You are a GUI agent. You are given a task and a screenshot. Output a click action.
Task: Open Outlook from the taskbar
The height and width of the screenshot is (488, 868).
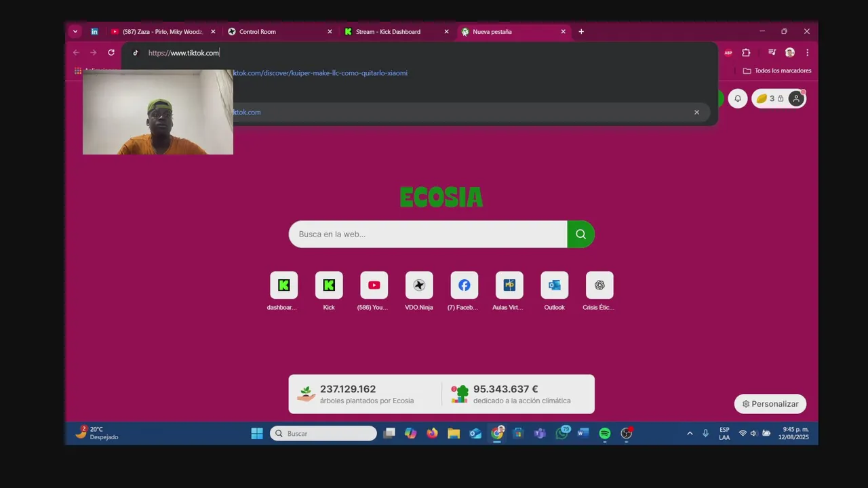click(475, 434)
